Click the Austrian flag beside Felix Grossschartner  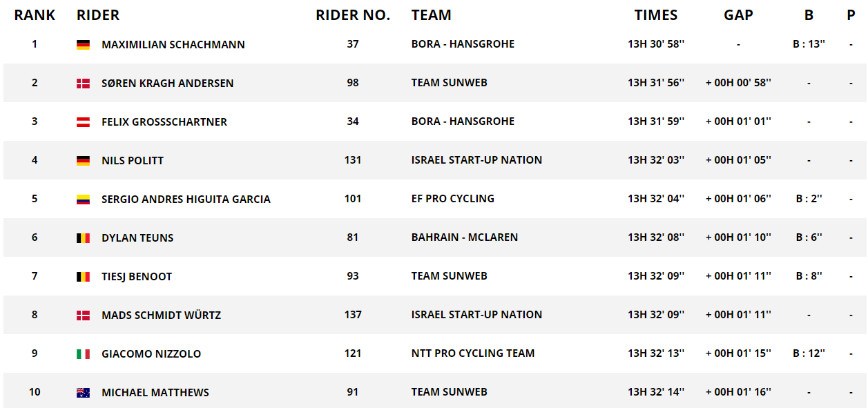83,122
